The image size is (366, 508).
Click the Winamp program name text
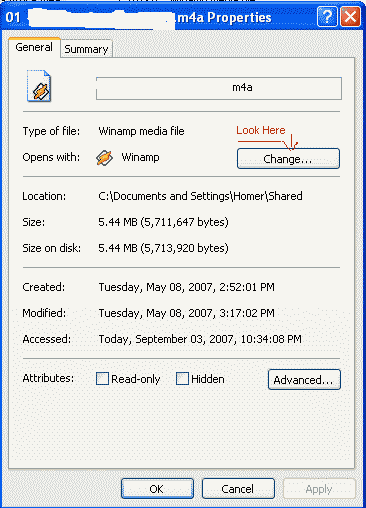pos(140,157)
